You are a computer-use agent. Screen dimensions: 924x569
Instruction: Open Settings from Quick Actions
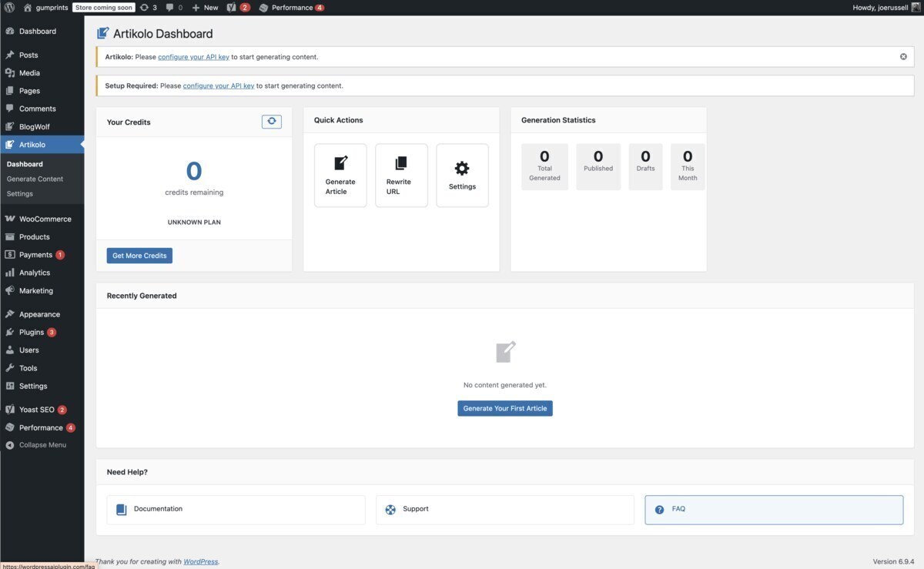click(461, 175)
